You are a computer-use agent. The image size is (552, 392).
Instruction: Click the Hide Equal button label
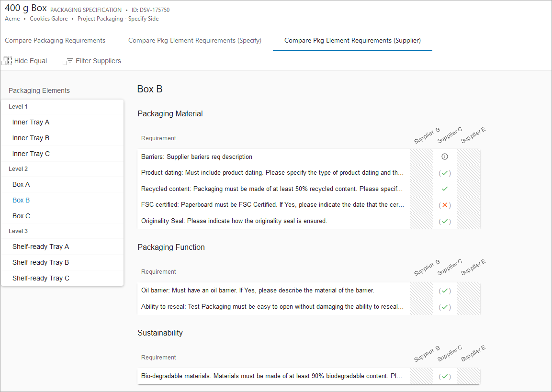point(31,61)
